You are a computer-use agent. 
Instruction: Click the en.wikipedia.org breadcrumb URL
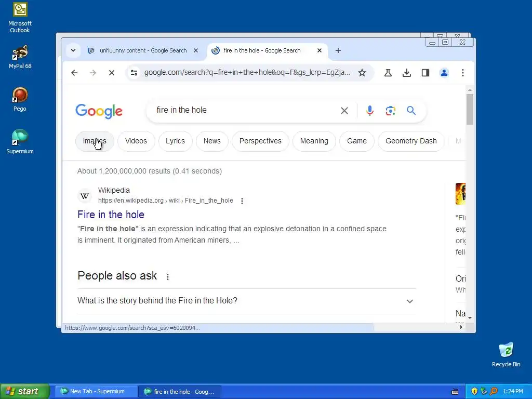point(166,201)
